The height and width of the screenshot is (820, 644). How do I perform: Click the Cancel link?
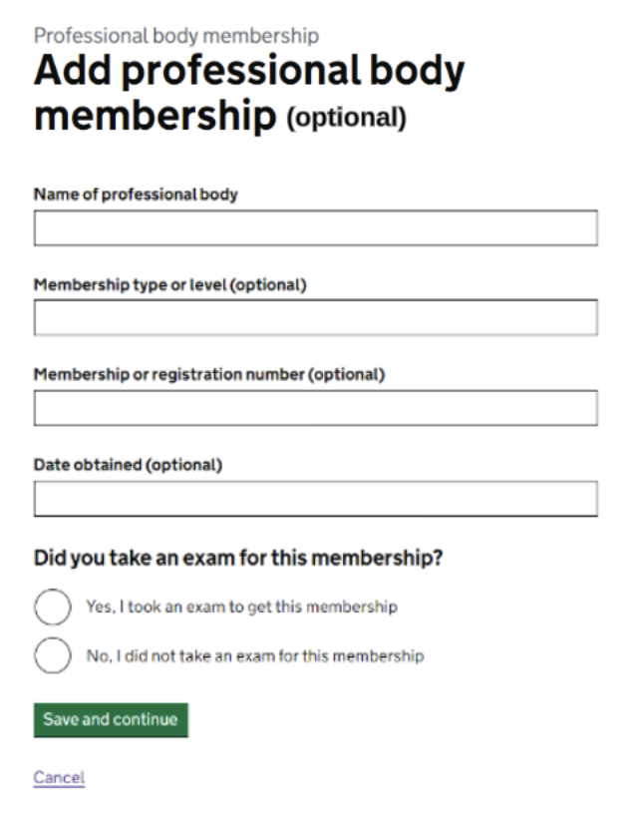click(59, 777)
